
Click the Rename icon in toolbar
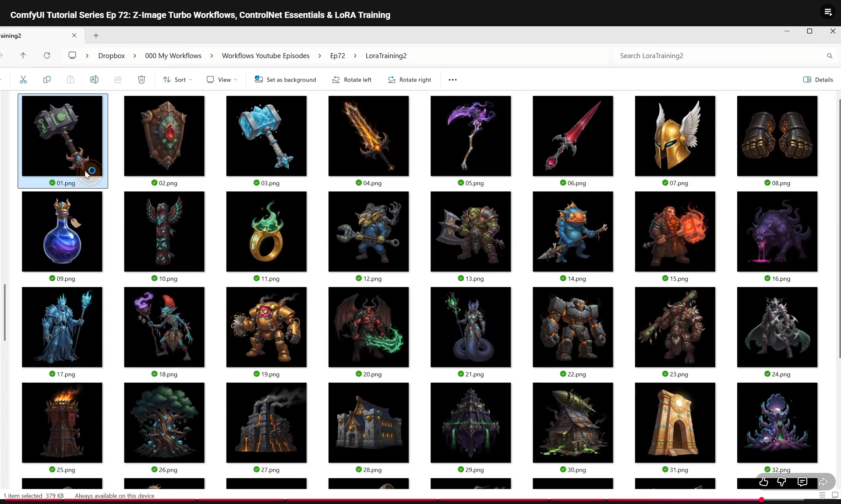click(x=94, y=80)
